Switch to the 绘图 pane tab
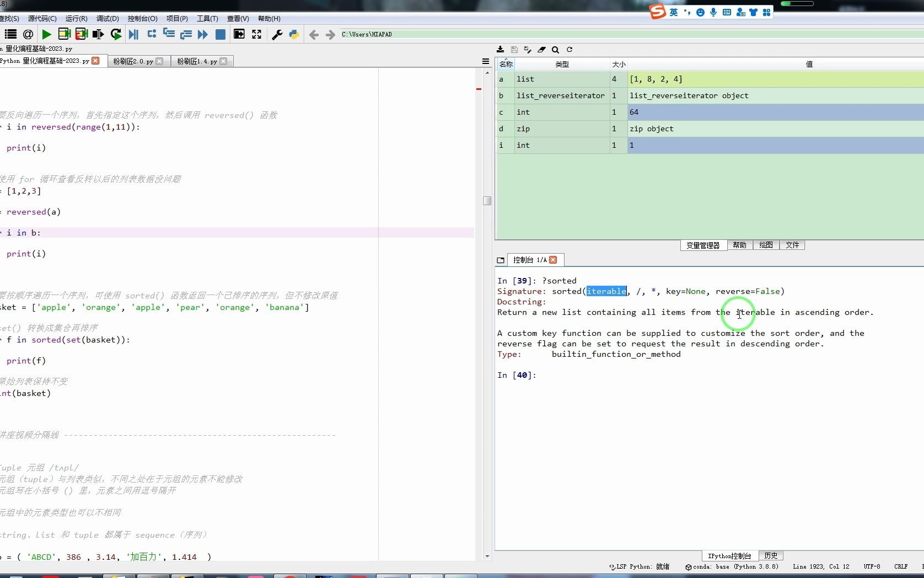 [766, 245]
